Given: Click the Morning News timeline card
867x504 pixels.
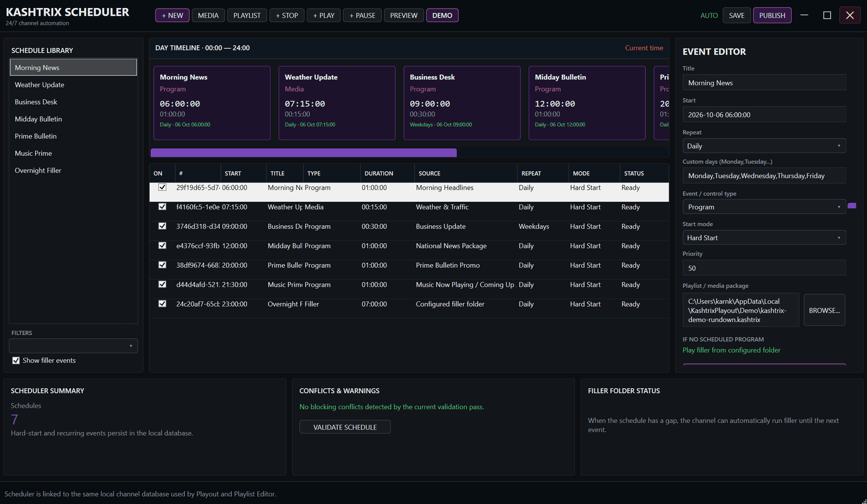Looking at the screenshot, I should (x=212, y=103).
